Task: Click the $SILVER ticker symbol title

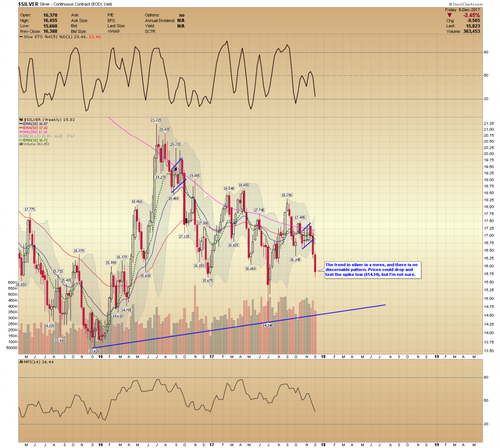Action: (28, 4)
